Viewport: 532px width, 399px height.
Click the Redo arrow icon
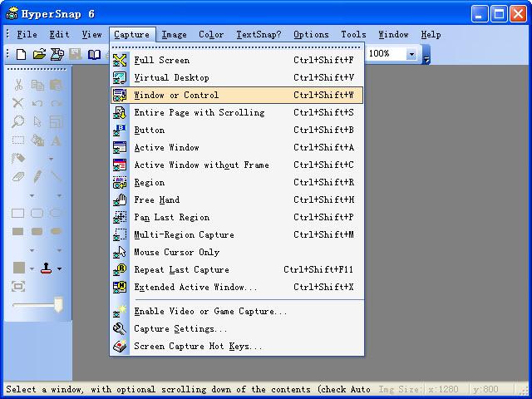point(56,103)
